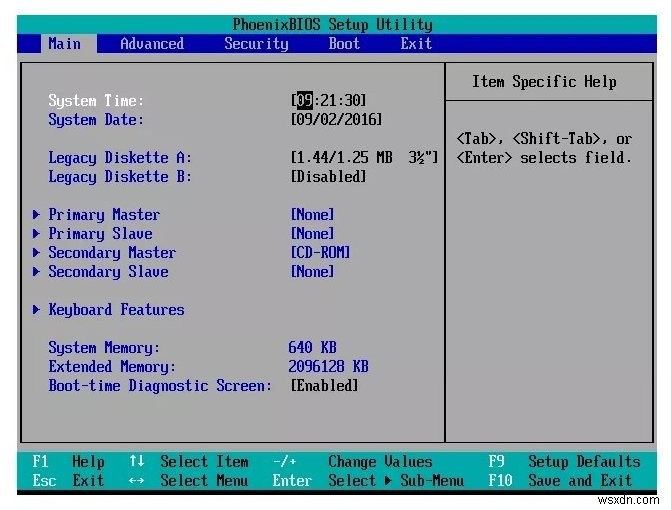Image resolution: width=671 pixels, height=510 pixels.
Task: Click Enter Select Sub-Menu hint
Action: (368, 480)
